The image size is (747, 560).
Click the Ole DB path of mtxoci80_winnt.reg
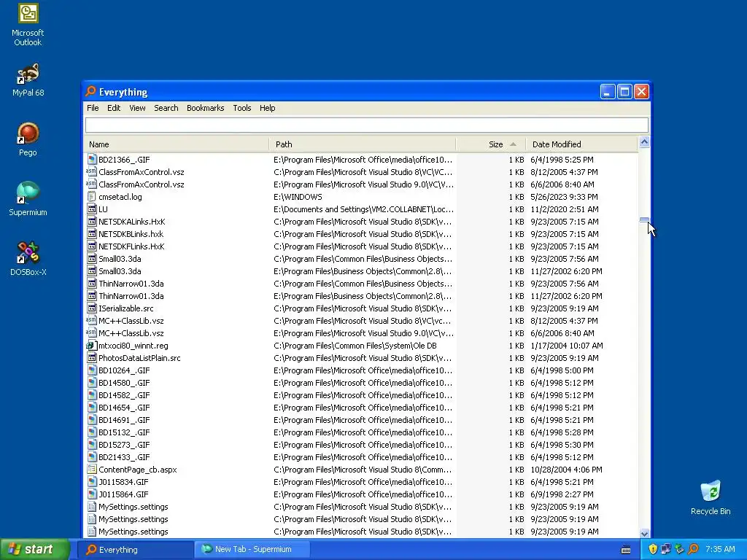(x=355, y=346)
